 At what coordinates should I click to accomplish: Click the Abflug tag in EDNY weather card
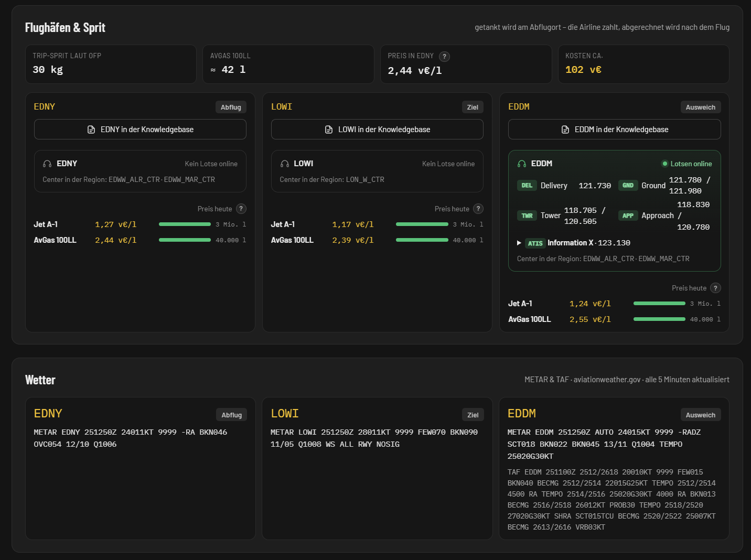[231, 415]
